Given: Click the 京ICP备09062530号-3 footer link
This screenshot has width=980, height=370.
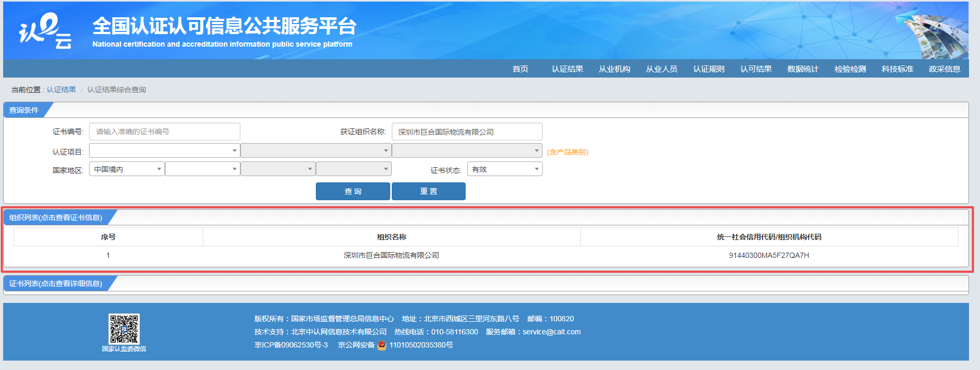Looking at the screenshot, I should click(291, 345).
